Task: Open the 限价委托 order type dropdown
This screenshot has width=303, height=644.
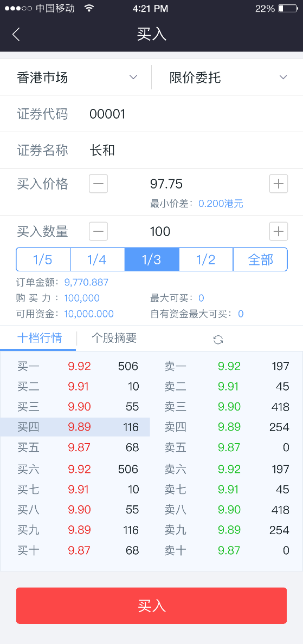Action: 227,77
